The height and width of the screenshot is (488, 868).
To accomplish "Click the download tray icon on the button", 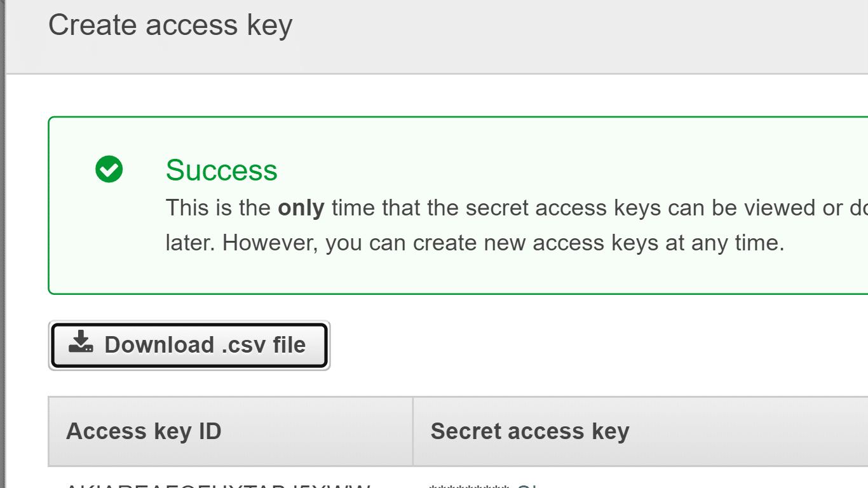I will coord(81,342).
